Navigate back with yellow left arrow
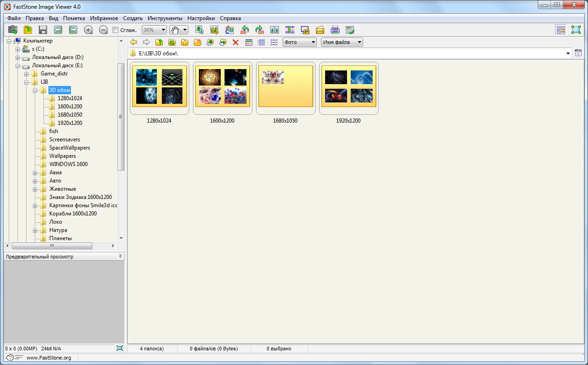This screenshot has width=588, height=365. click(x=134, y=42)
